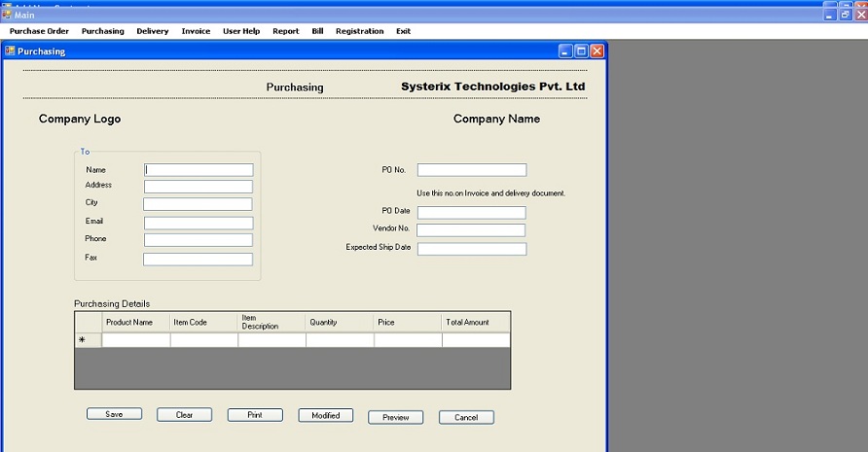868x452 pixels.
Task: Open the User Help menu
Action: tap(241, 31)
